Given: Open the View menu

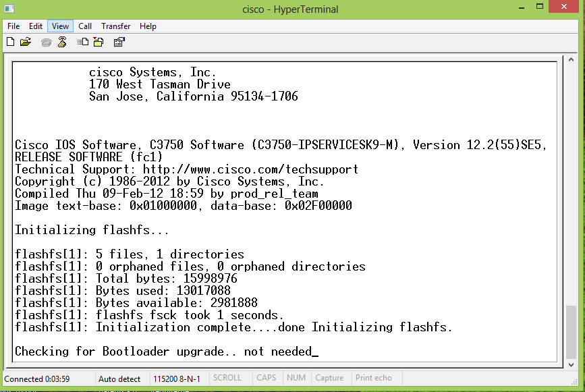Looking at the screenshot, I should point(60,26).
